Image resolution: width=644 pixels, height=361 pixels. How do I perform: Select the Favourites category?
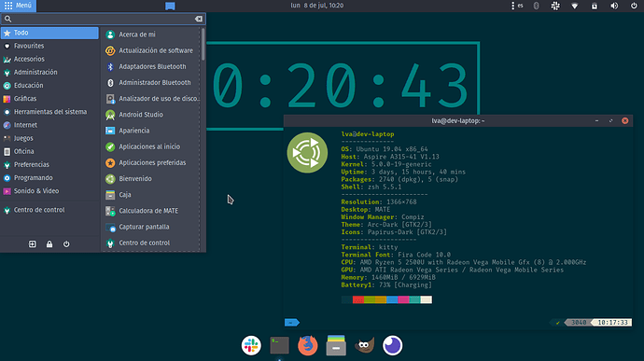tap(49, 46)
